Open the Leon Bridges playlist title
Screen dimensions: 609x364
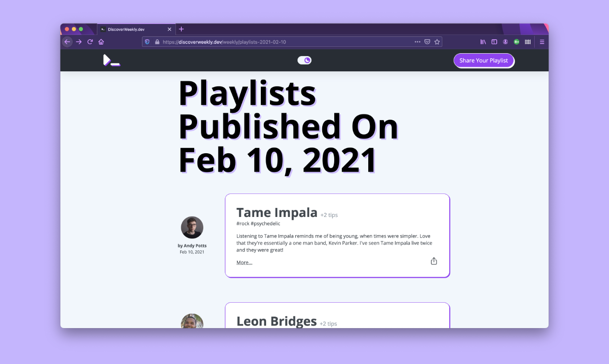[277, 321]
